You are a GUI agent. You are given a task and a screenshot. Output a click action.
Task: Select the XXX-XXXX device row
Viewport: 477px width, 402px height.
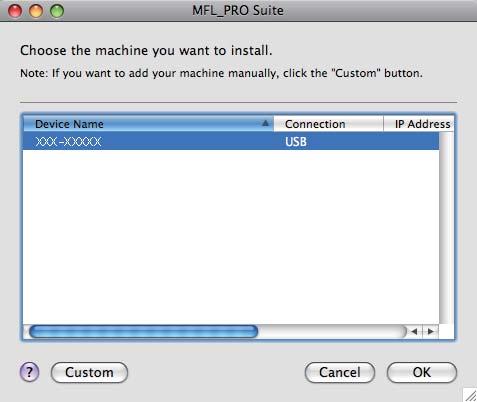click(231, 142)
